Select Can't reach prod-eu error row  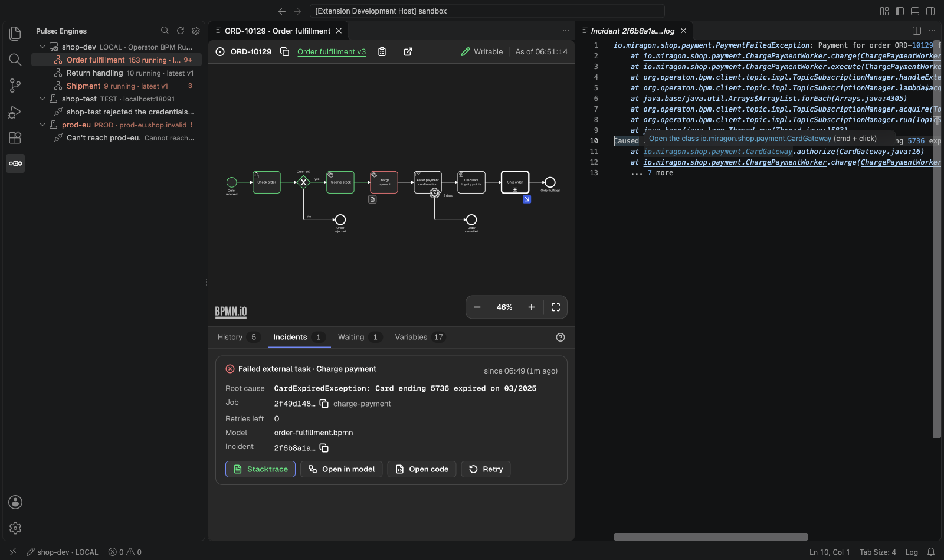[116, 137]
